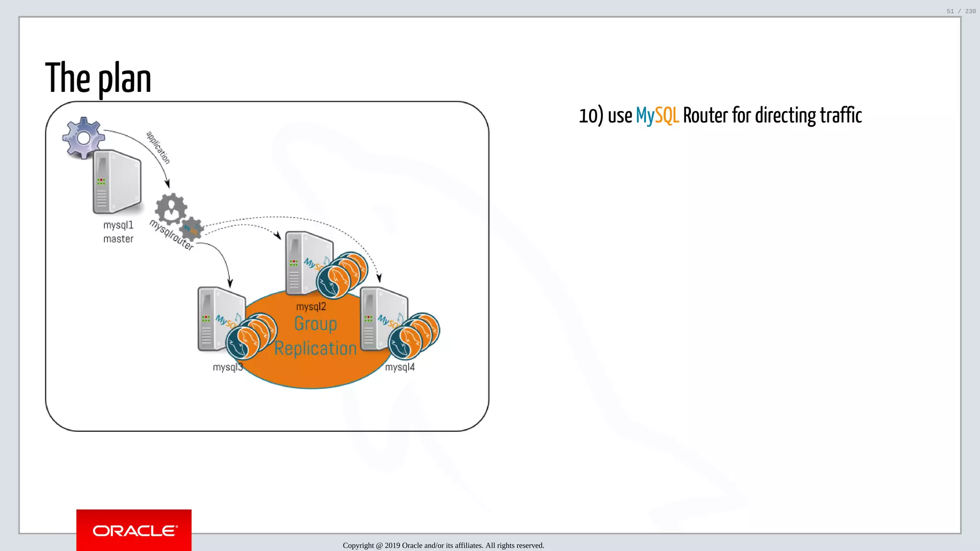Click the copyright notice text
Screen dimensions: 980x551
point(444,545)
